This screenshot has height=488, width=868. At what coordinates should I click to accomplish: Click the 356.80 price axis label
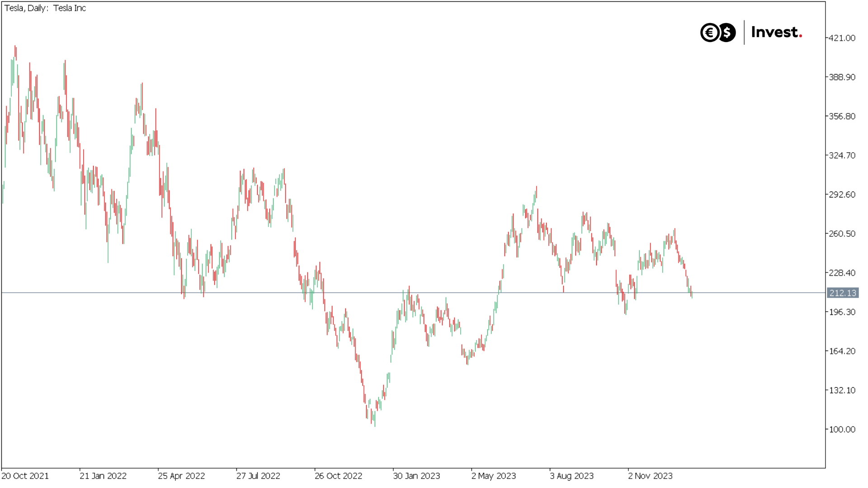(842, 116)
